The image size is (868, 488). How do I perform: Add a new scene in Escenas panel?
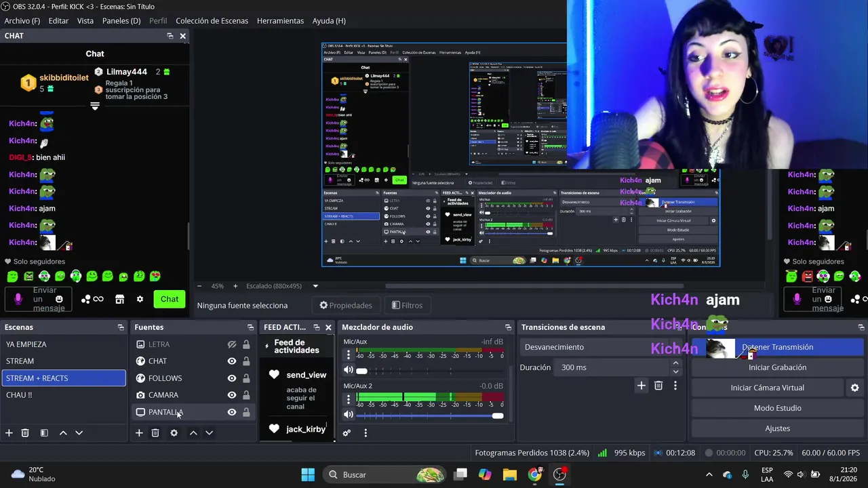coord(9,432)
